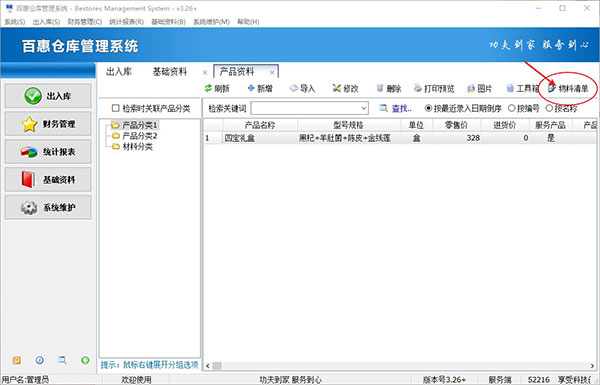This screenshot has width=600, height=385.
Task: Click the horizontal scrollbar left arrow
Action: 208,365
